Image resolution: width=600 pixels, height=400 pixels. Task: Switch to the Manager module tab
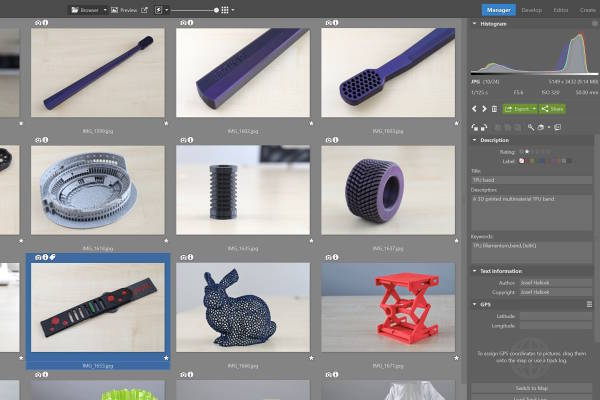coord(499,10)
